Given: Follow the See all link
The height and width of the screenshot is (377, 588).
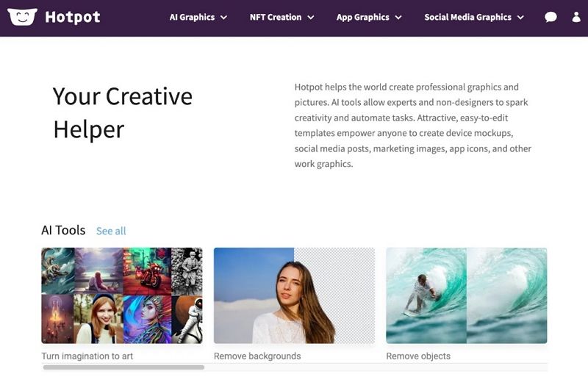Looking at the screenshot, I should coord(111,231).
